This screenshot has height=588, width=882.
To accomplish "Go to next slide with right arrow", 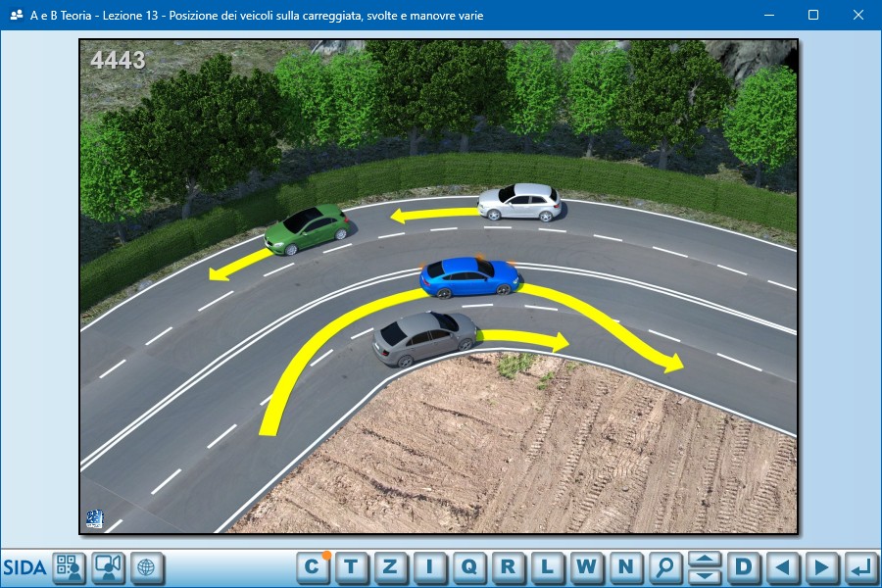I will (821, 566).
